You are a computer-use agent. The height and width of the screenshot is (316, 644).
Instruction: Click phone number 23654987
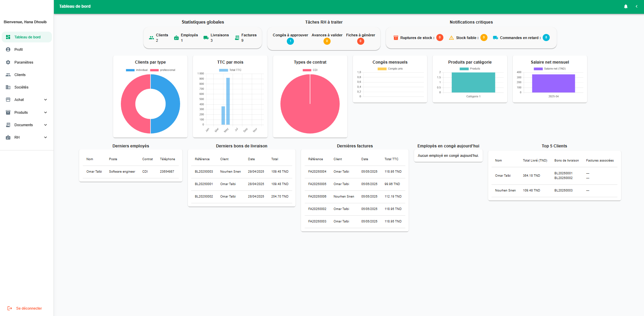point(167,172)
